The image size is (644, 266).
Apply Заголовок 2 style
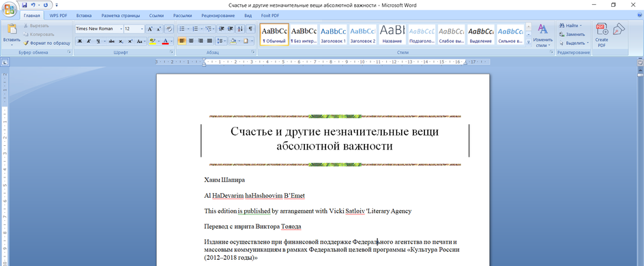point(363,35)
